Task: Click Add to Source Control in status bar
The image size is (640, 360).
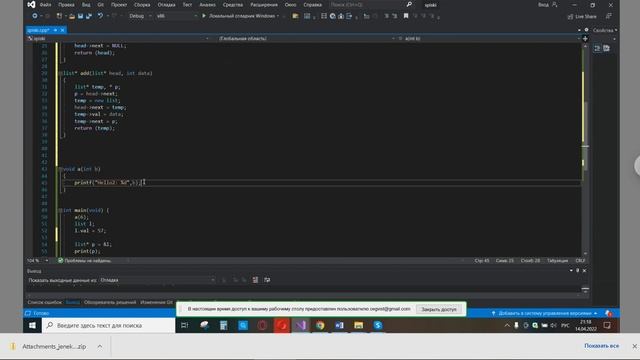Action: click(x=545, y=313)
